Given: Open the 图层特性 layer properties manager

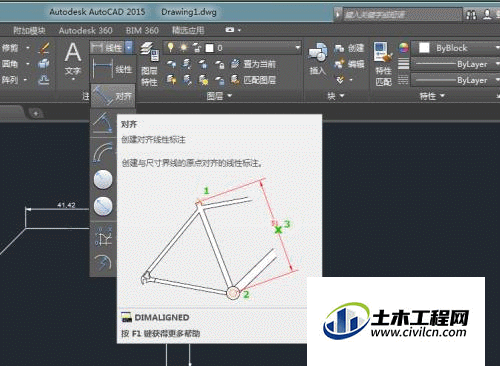Looking at the screenshot, I should [149, 64].
